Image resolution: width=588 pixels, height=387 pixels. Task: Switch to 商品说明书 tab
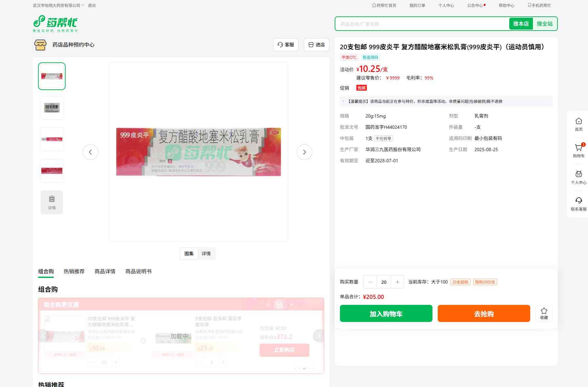[138, 271]
